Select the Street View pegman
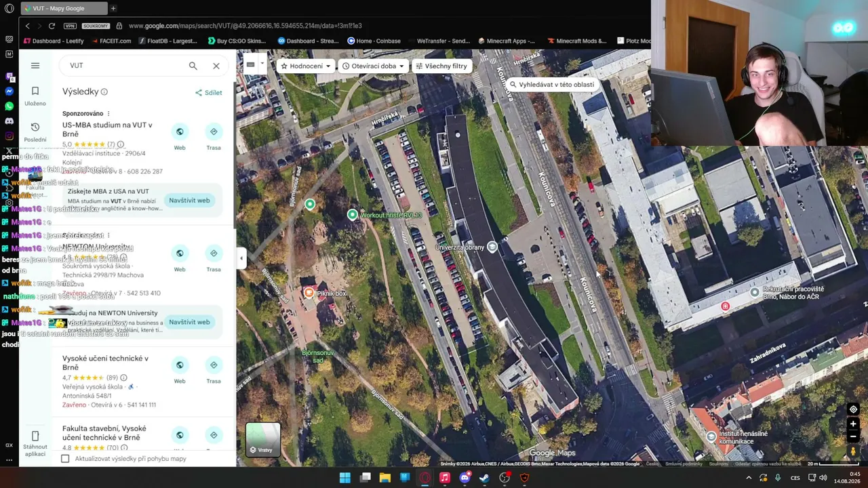 coord(854,451)
